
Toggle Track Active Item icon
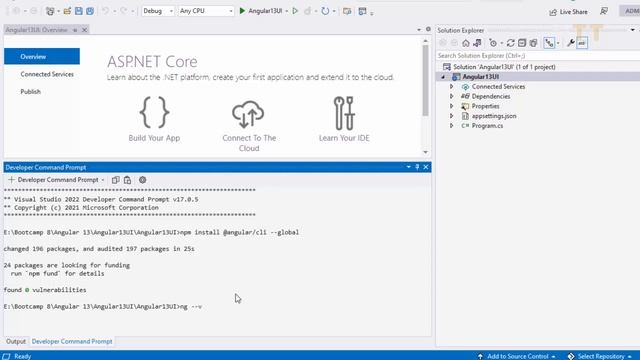click(x=549, y=43)
